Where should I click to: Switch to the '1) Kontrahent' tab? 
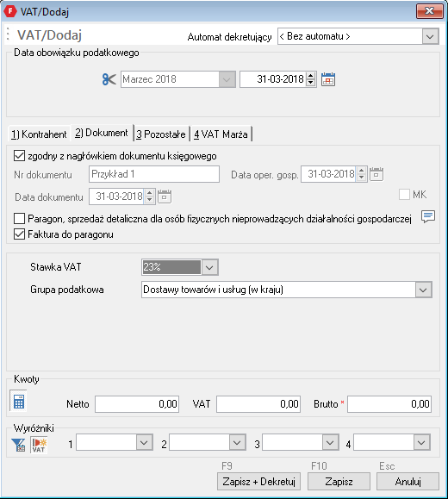click(39, 134)
